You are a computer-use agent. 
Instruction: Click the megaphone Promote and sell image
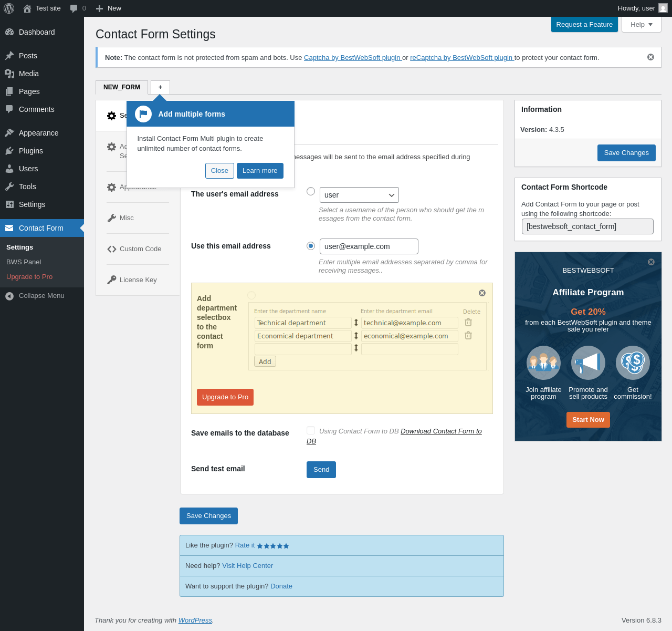point(588,363)
